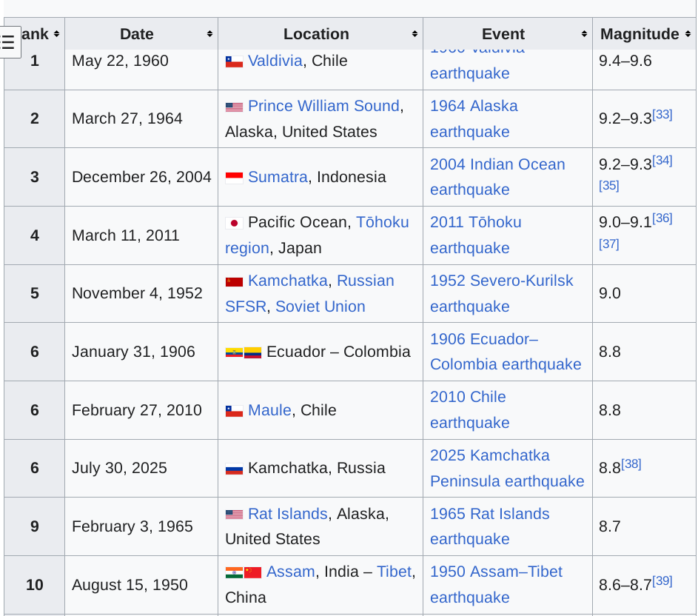The height and width of the screenshot is (616, 698).
Task: Click the Japan flag in Tōhoku row
Action: (x=234, y=223)
